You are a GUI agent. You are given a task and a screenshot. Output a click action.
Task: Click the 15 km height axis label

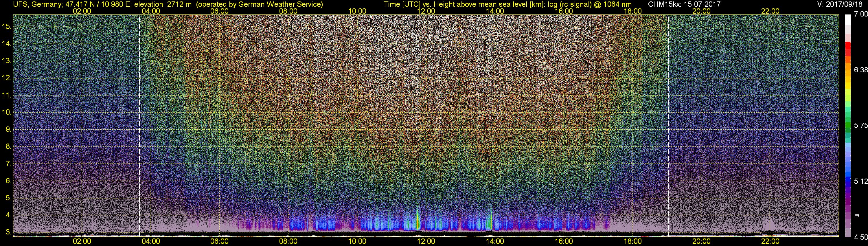point(6,26)
